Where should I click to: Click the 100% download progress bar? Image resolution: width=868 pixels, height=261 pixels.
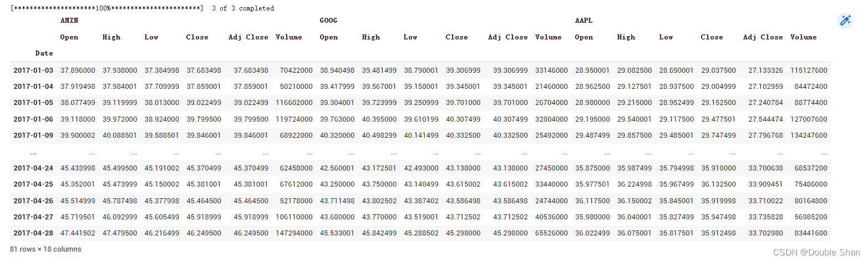coord(106,8)
